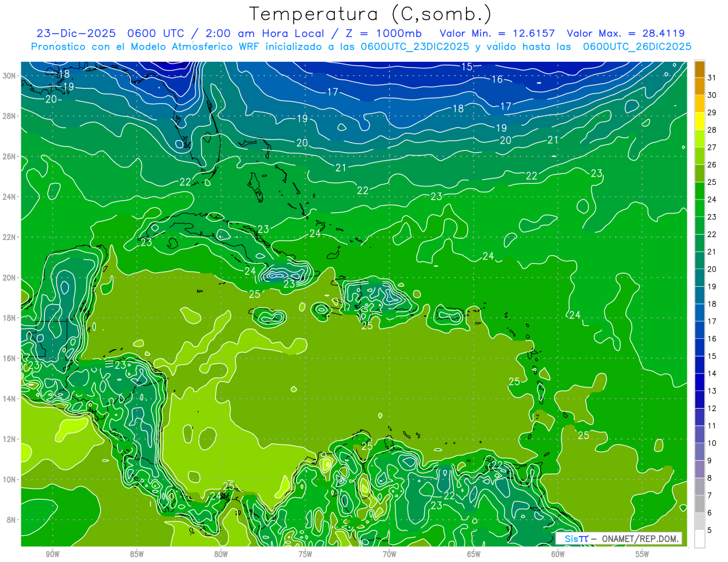Click legend swatch between 26 and 27

click(x=699, y=156)
